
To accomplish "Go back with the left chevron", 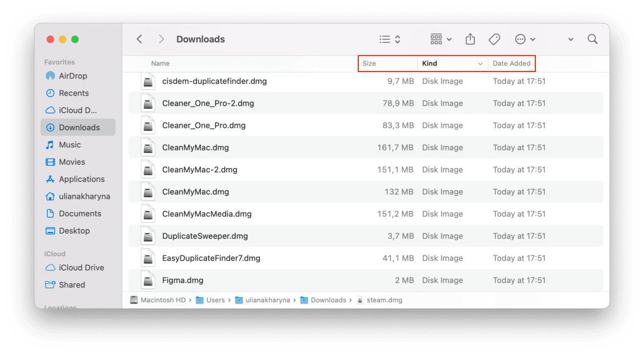I will click(x=139, y=39).
